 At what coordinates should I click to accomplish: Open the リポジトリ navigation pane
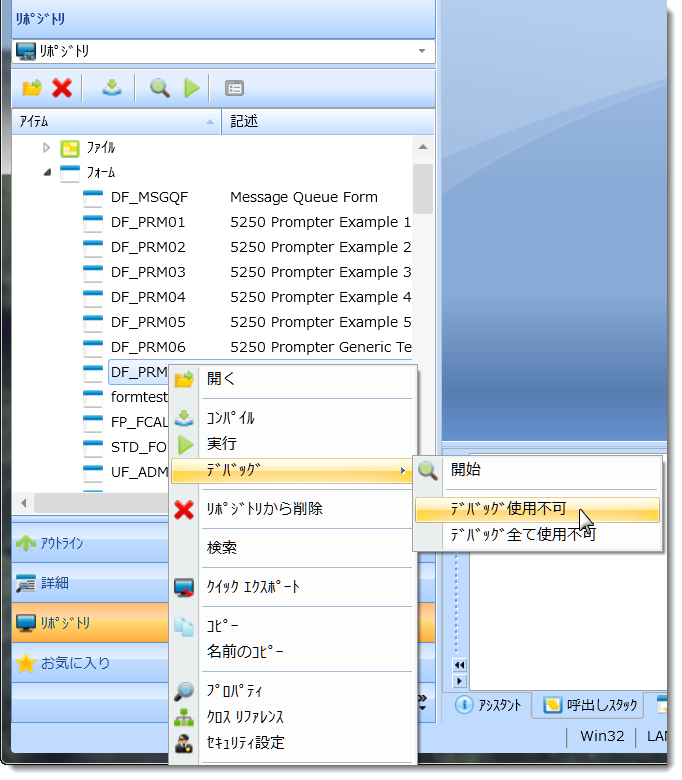90,623
